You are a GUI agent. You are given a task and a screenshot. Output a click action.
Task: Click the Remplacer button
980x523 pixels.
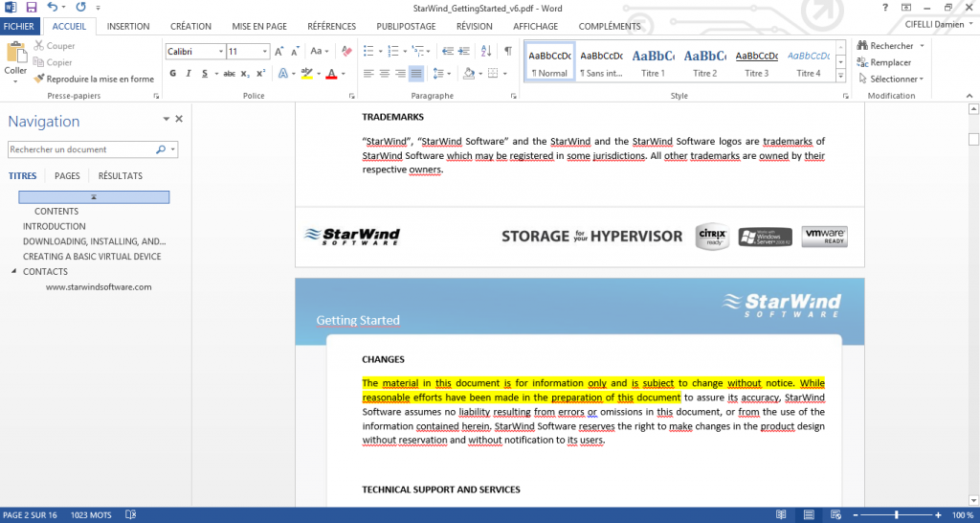tap(884, 62)
